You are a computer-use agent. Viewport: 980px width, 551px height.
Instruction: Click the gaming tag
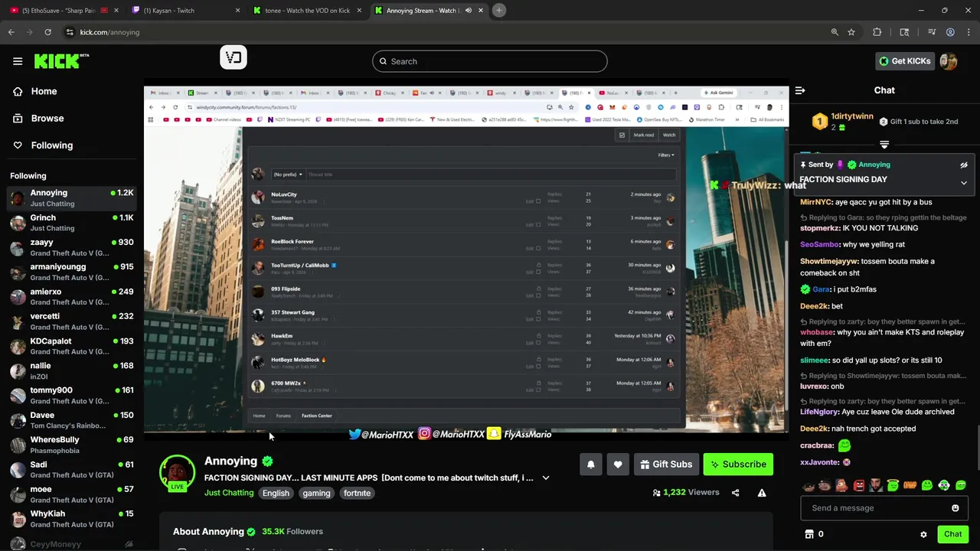click(316, 494)
